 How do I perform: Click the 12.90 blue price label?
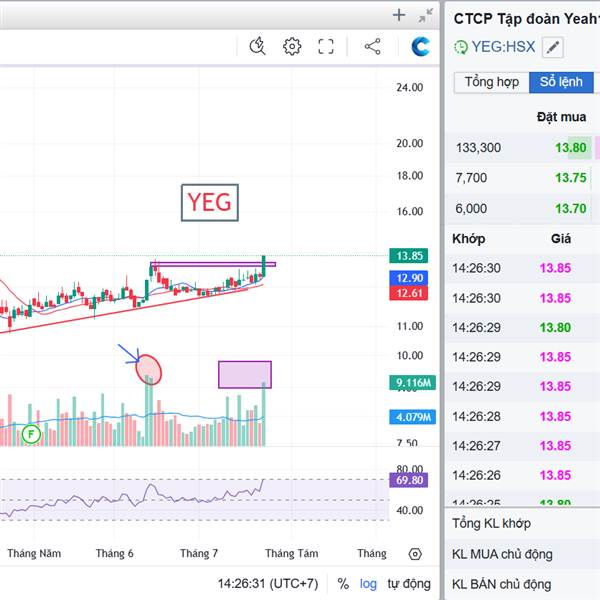point(408,278)
